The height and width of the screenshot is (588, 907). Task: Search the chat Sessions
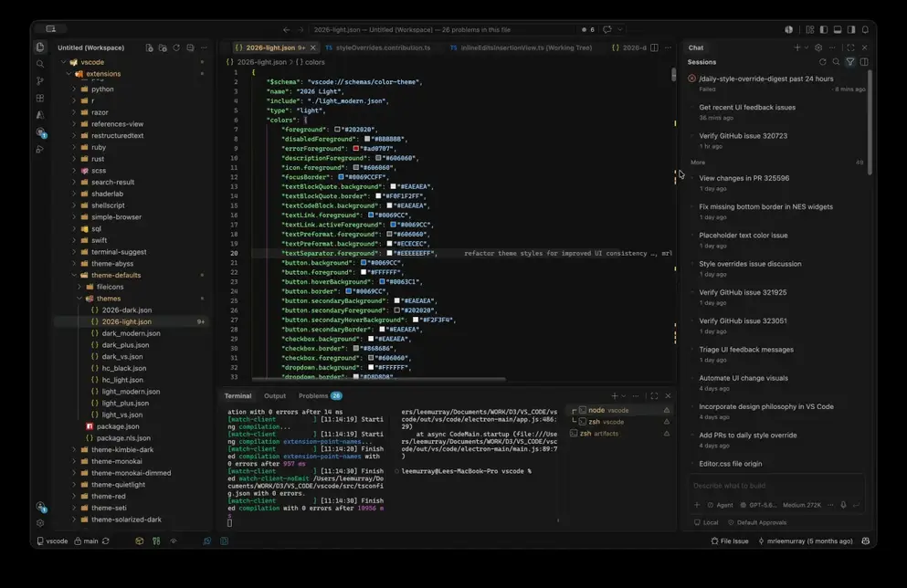click(x=836, y=62)
